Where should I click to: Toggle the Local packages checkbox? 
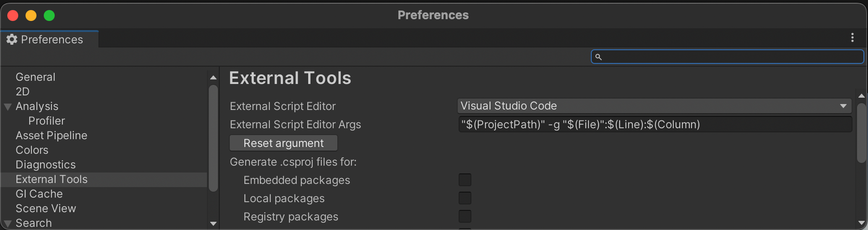pyautogui.click(x=465, y=198)
